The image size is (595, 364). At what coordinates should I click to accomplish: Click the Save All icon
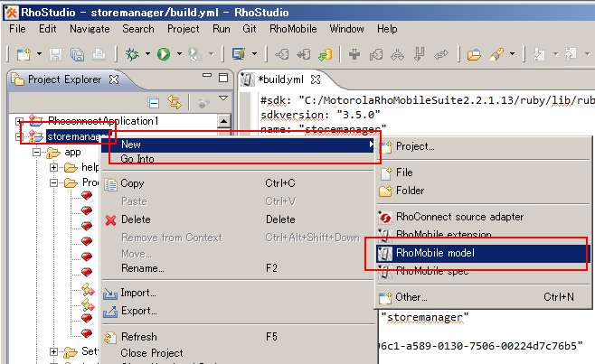(78, 54)
